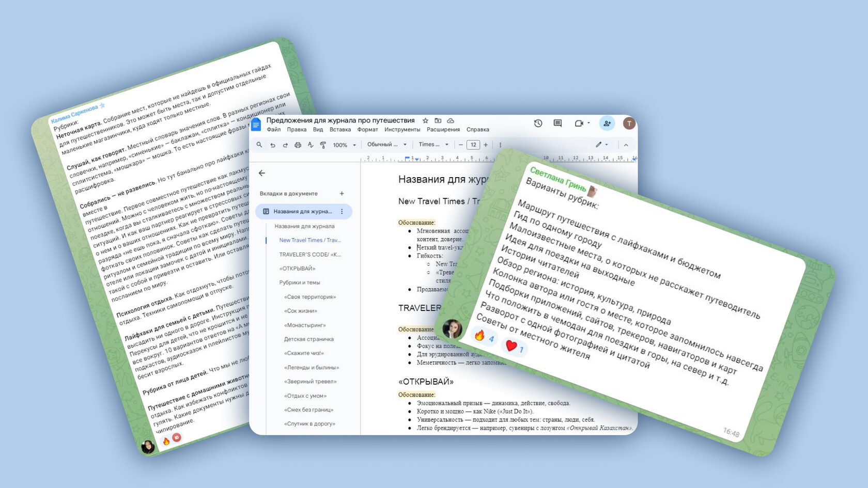Go to «Монастыринг» outline item
Viewport: 868px width, 488px height.
[305, 325]
